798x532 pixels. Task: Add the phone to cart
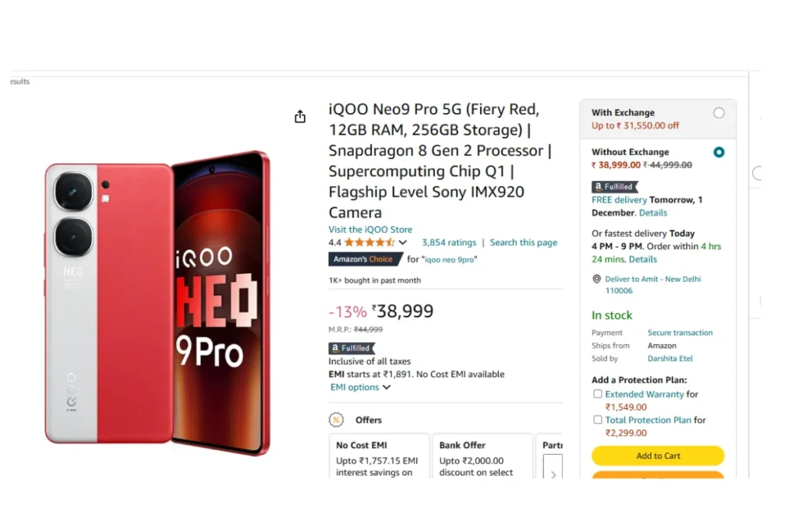click(658, 456)
